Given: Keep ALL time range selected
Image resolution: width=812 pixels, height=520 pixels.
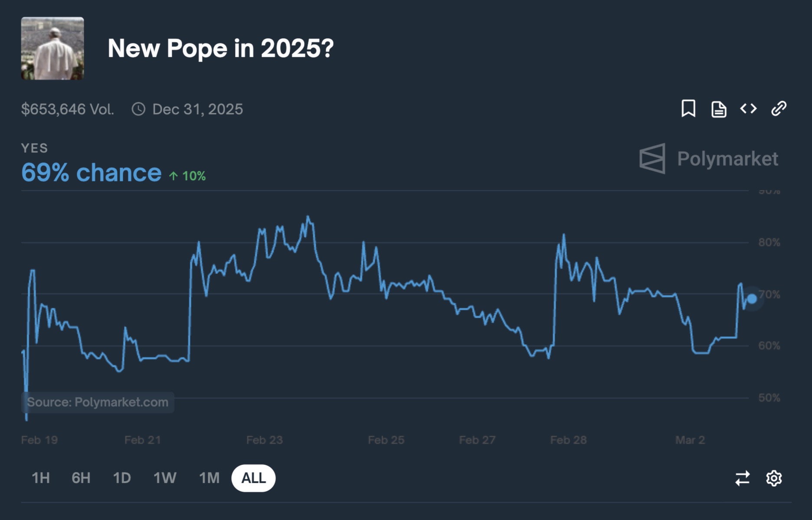Looking at the screenshot, I should point(254,477).
